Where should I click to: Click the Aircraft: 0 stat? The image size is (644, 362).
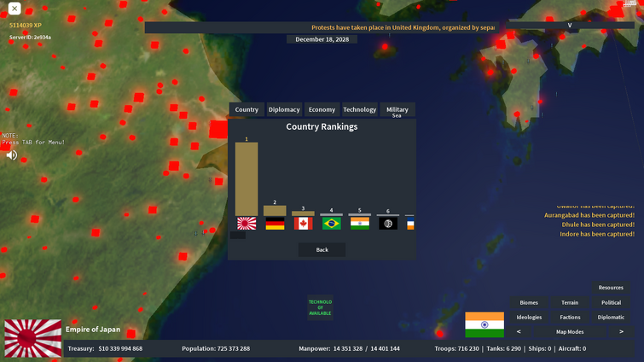coord(572,348)
